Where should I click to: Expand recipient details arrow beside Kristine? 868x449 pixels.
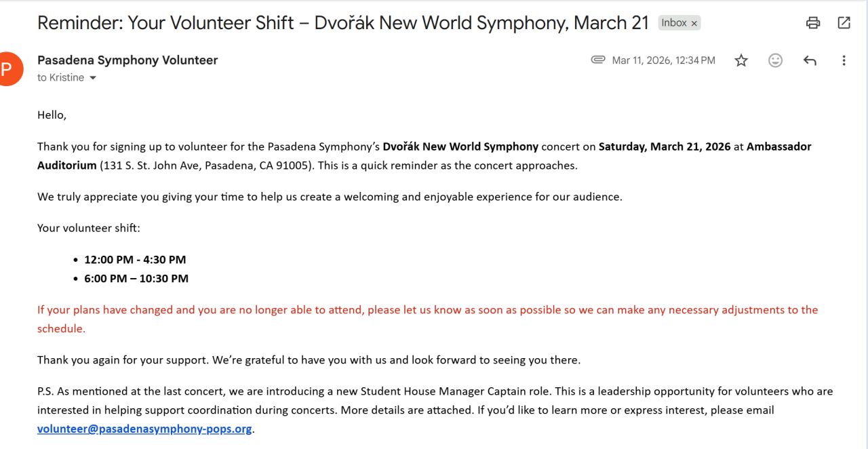pos(93,78)
